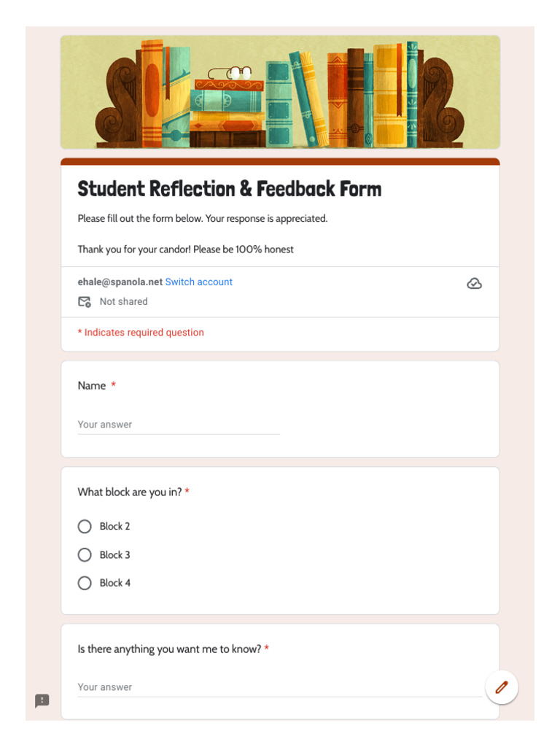Screen dimensions: 560x747
Task: Click the Student Reflection & Feedback Form title
Action: click(x=230, y=189)
